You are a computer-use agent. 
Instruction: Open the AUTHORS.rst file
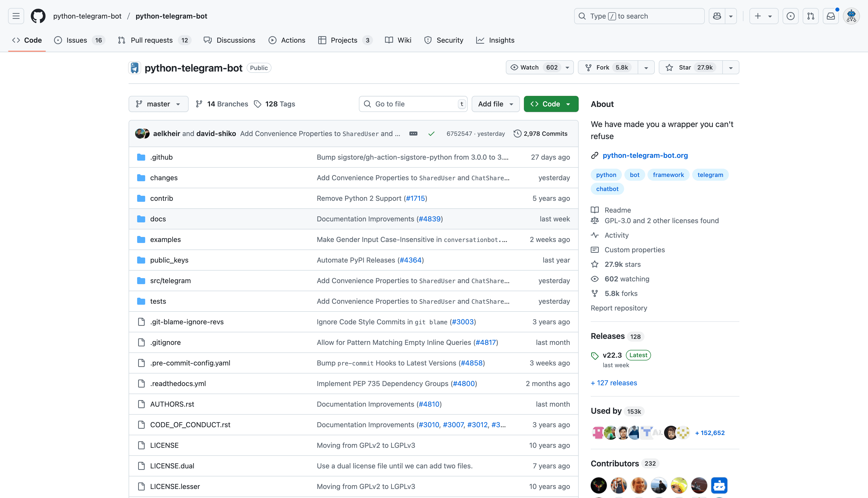pos(172,404)
